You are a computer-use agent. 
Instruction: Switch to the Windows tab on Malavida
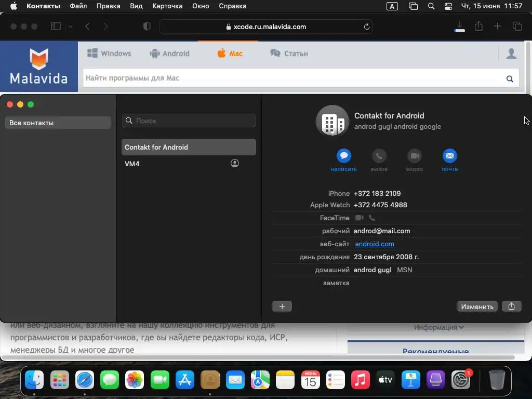point(109,54)
